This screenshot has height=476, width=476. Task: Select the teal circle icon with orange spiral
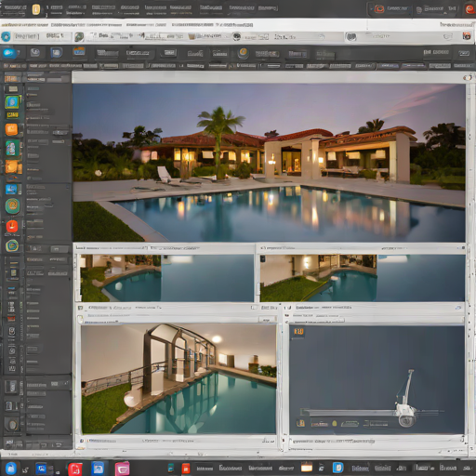[x=12, y=205]
